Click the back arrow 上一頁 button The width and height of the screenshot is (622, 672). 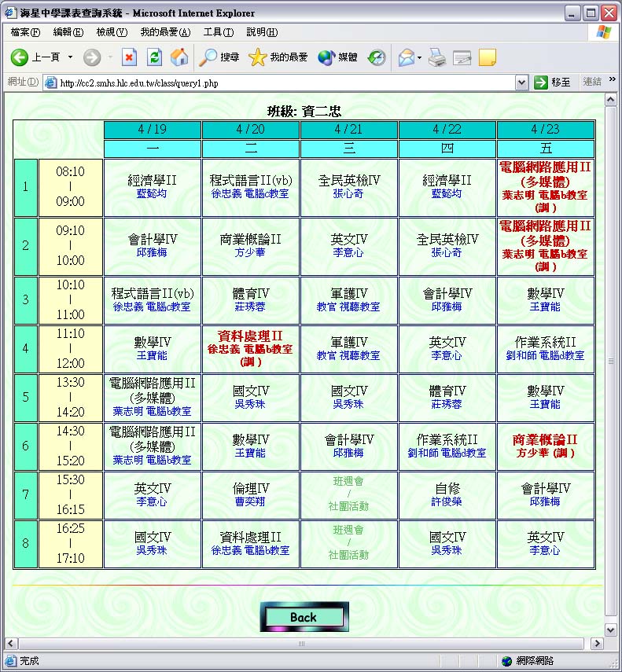(x=35, y=57)
